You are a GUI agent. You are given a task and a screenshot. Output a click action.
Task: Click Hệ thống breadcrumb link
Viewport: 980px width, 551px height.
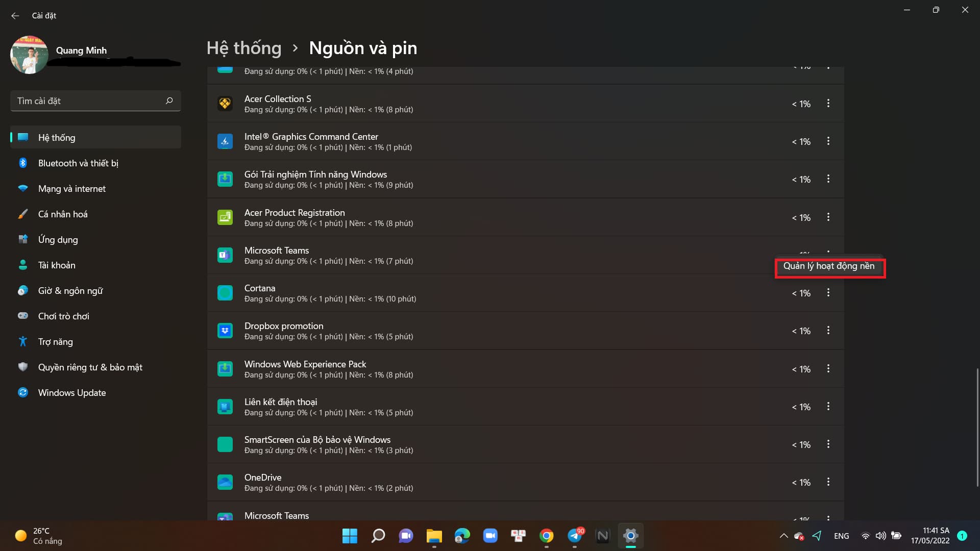point(244,48)
